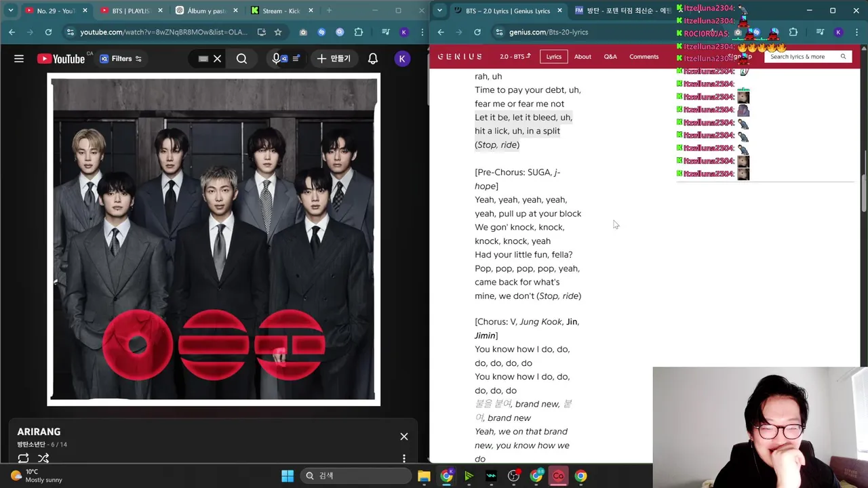Open a new tab in YouTube window
Screen dimensions: 868x488
click(329, 11)
